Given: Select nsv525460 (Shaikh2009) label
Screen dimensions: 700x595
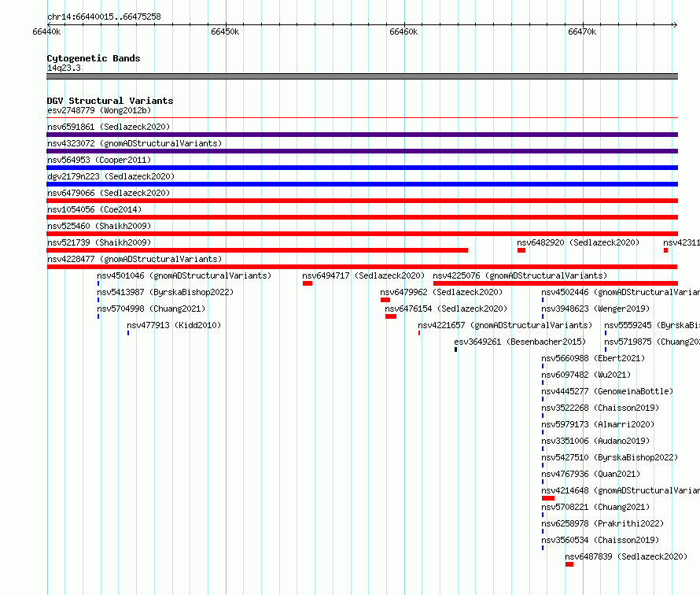Looking at the screenshot, I should click(x=99, y=226).
